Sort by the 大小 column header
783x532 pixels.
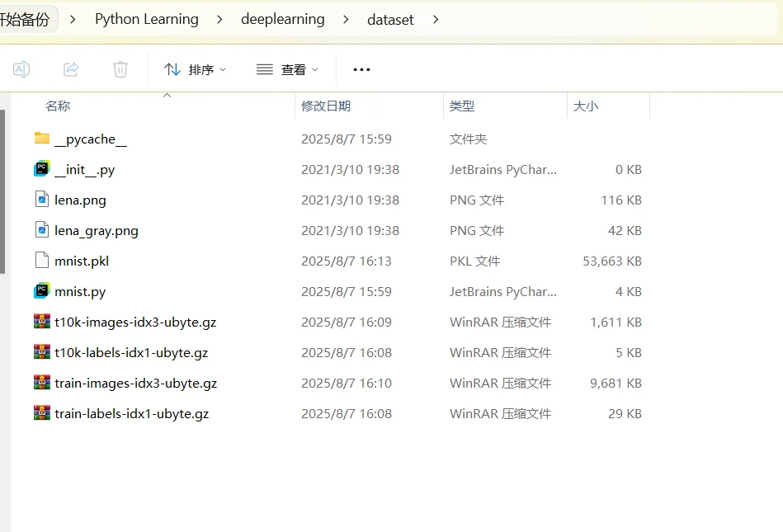(586, 106)
